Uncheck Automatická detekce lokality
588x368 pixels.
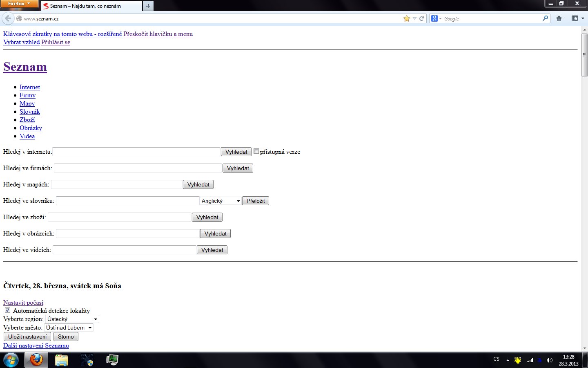(7, 310)
